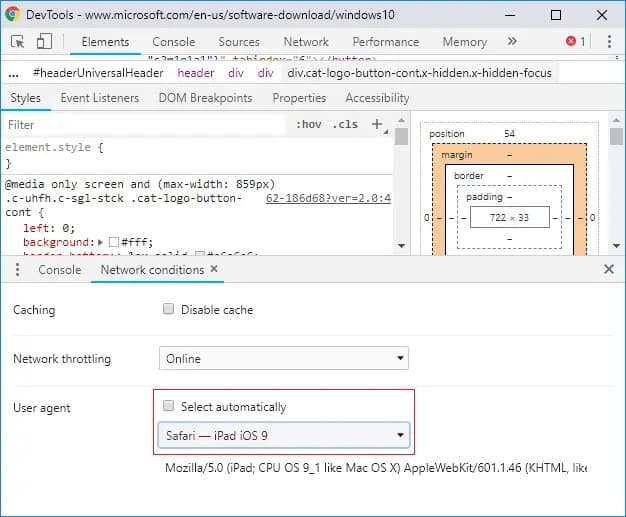Show more DevTools tabs chevron
This screenshot has height=517, width=626.
click(x=512, y=42)
